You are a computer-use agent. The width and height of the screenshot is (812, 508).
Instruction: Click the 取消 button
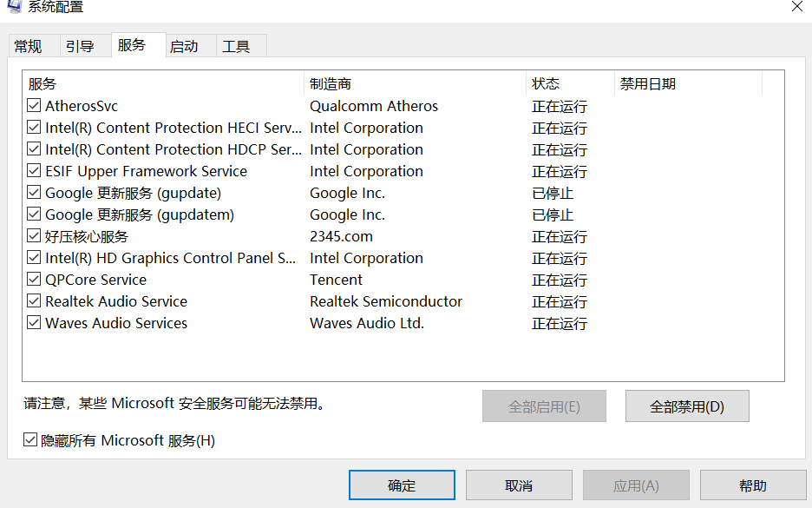tap(519, 485)
